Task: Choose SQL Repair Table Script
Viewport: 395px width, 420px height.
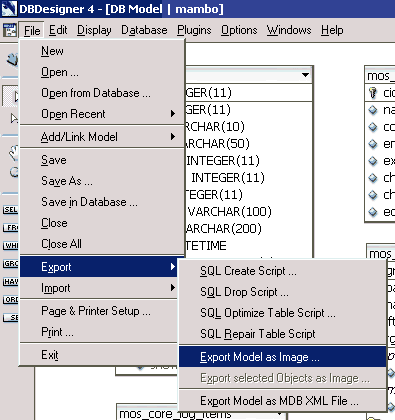Action: tap(283, 334)
